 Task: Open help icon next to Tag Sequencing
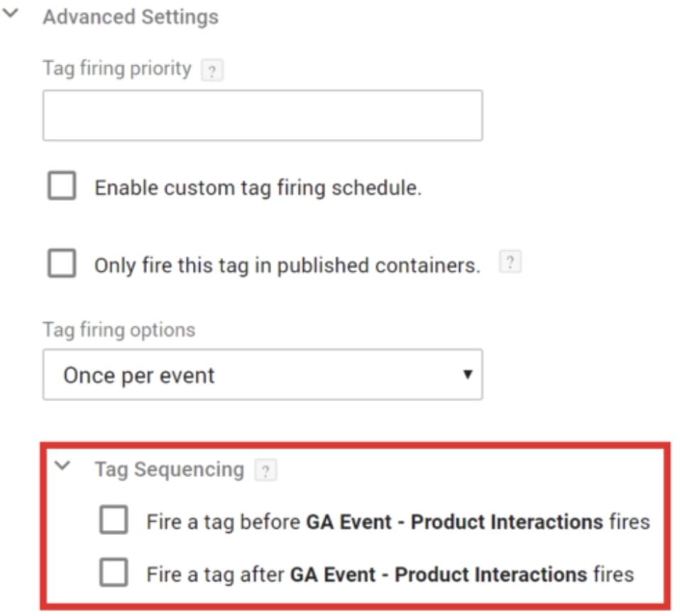[x=266, y=471]
